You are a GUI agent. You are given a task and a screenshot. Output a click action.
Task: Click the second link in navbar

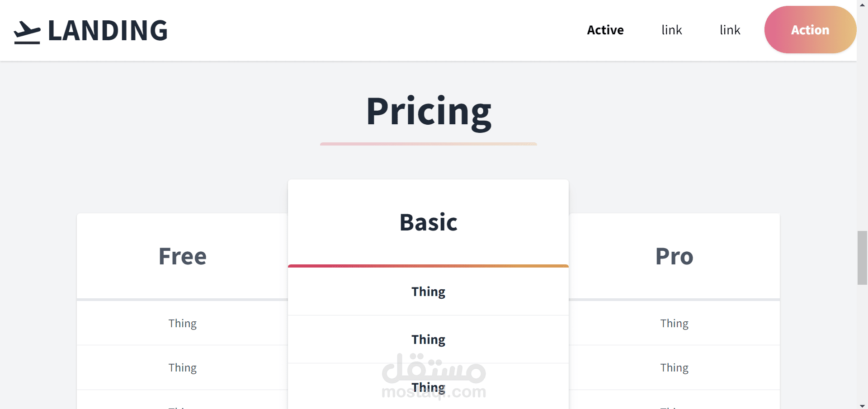pyautogui.click(x=730, y=30)
